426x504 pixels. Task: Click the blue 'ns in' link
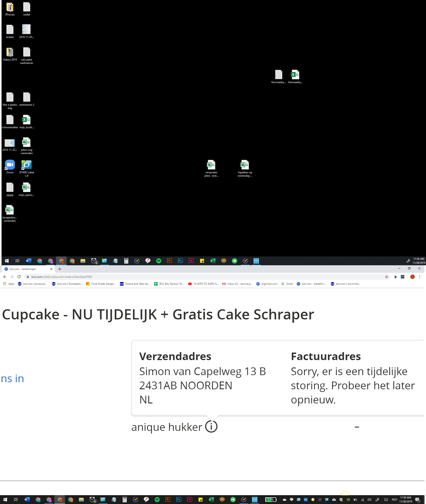[x=13, y=378]
